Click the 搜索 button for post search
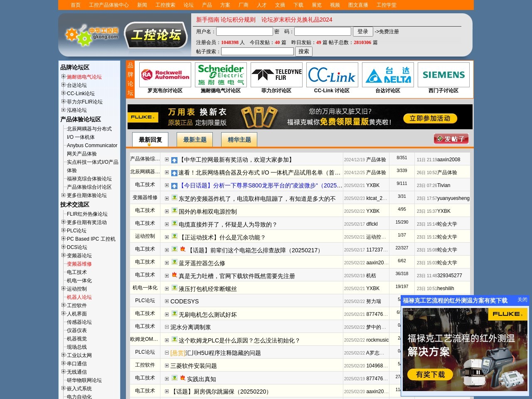Screen dimensions: 532x399 [304, 52]
